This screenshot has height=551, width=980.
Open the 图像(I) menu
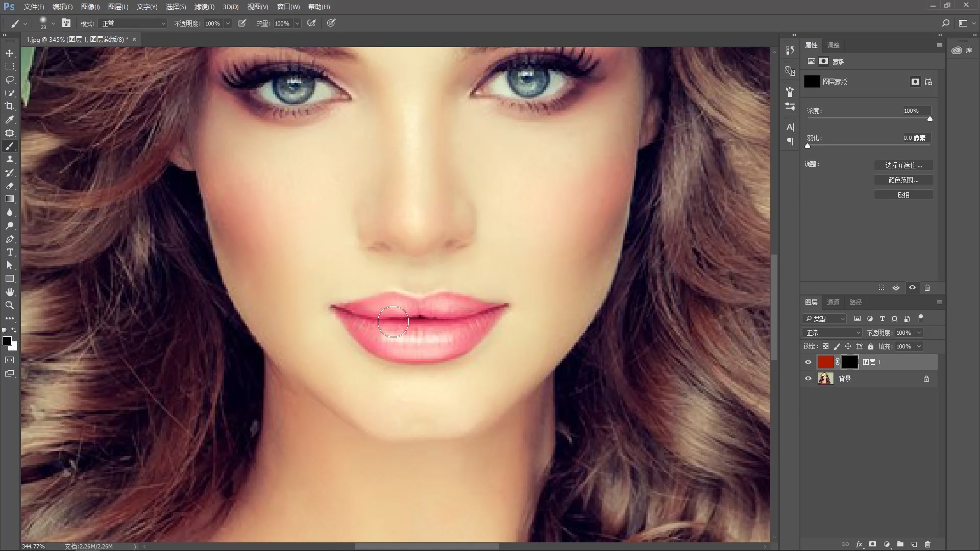(90, 7)
